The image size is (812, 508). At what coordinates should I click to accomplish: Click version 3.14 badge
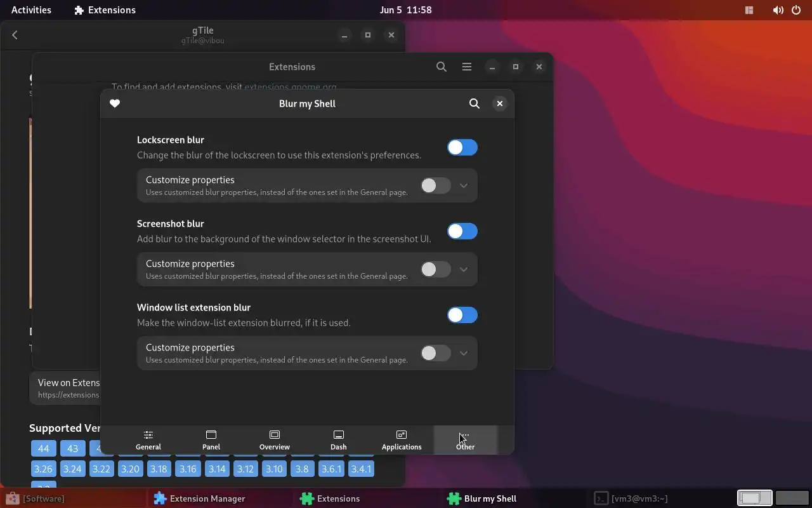(x=217, y=469)
